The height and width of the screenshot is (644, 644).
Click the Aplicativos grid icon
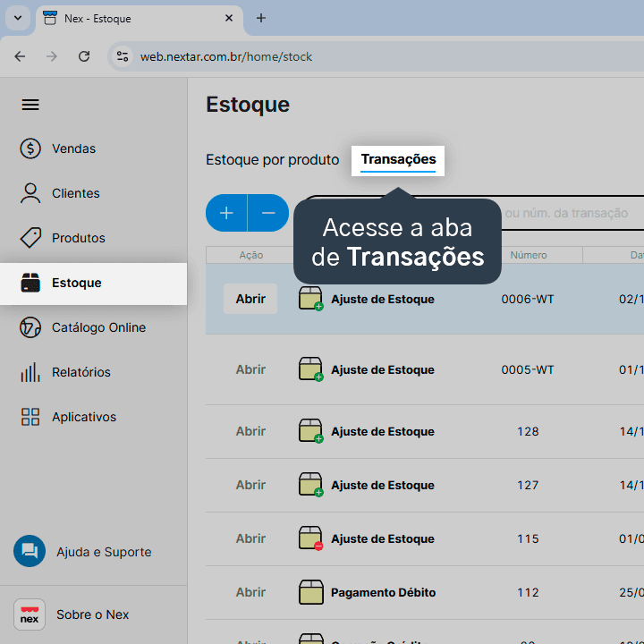coord(30,417)
